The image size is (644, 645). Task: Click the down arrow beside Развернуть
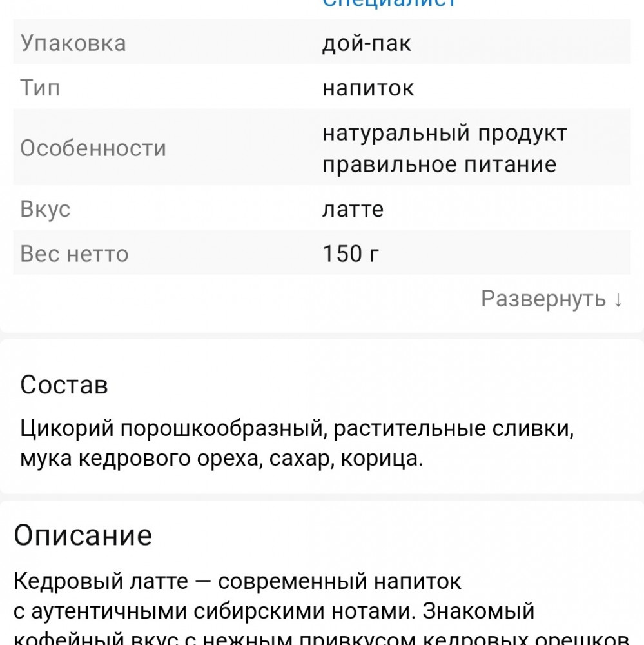click(618, 300)
